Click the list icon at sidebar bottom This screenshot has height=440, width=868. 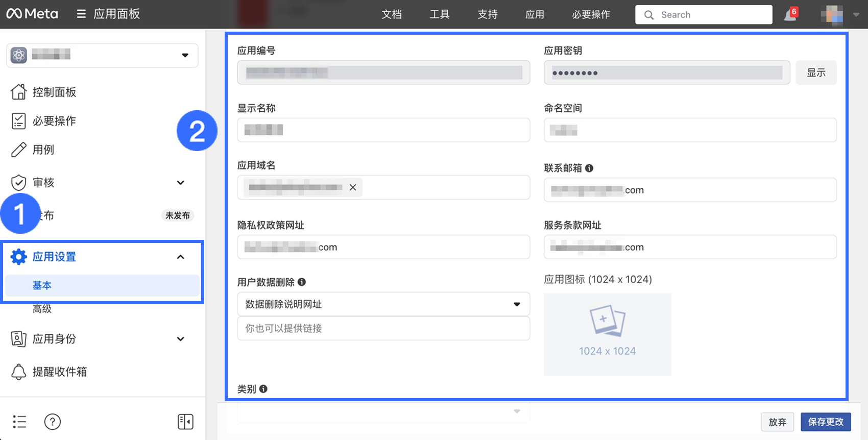coord(19,422)
